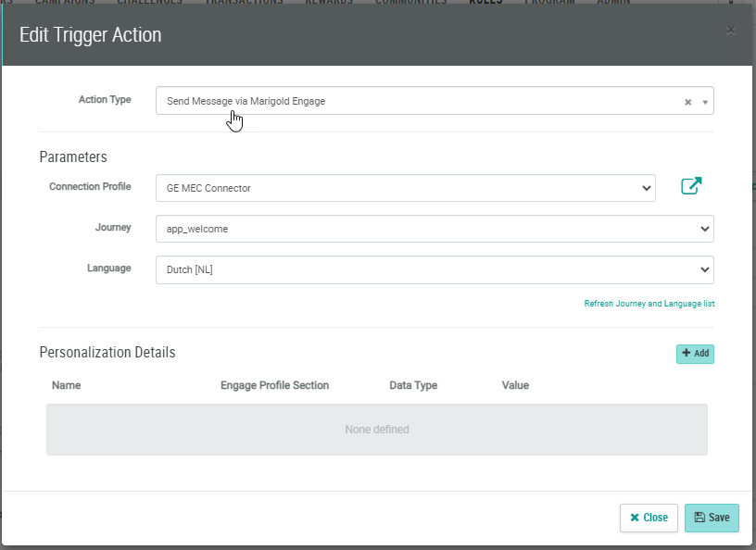Dismiss dialog using the top-right X
756x550 pixels.
[x=731, y=31]
